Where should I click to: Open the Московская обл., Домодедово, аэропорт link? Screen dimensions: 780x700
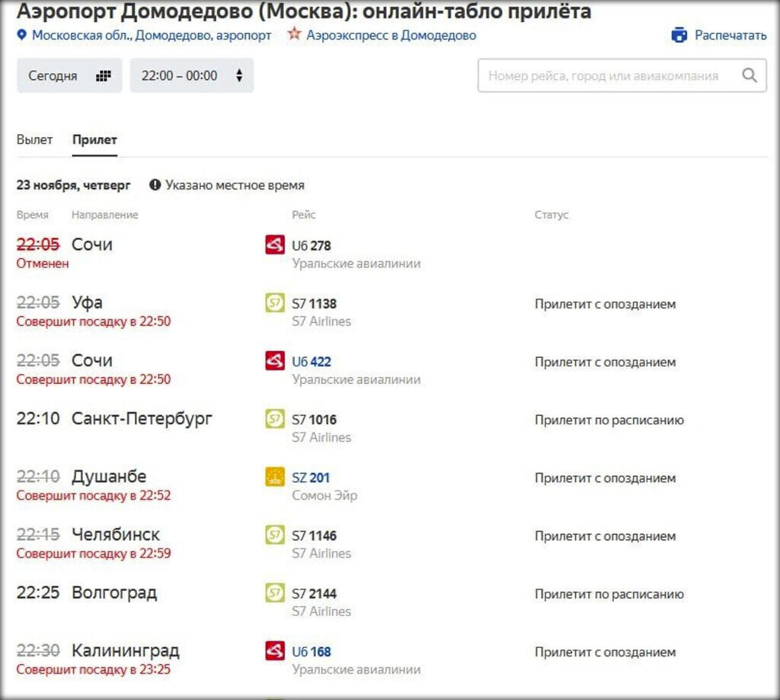pos(152,35)
